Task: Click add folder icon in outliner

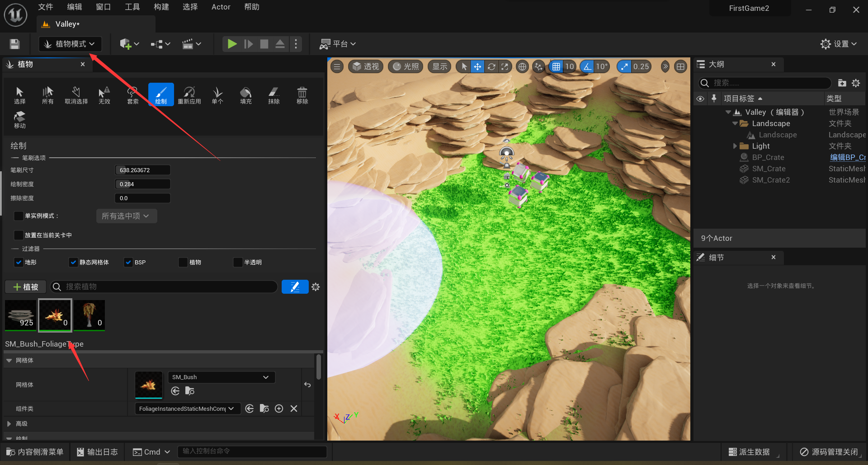Action: tap(842, 83)
